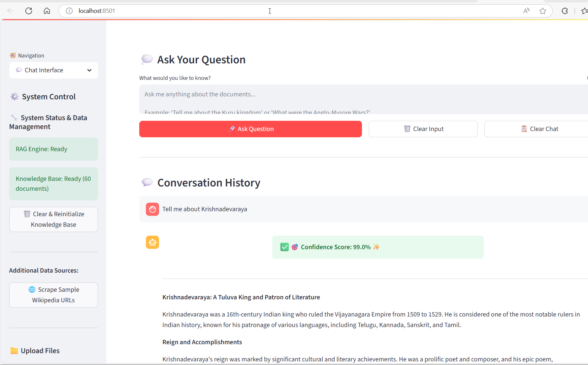The image size is (588, 365).
Task: Click Scrape Sample Wikipedia URLs button
Action: tap(53, 295)
